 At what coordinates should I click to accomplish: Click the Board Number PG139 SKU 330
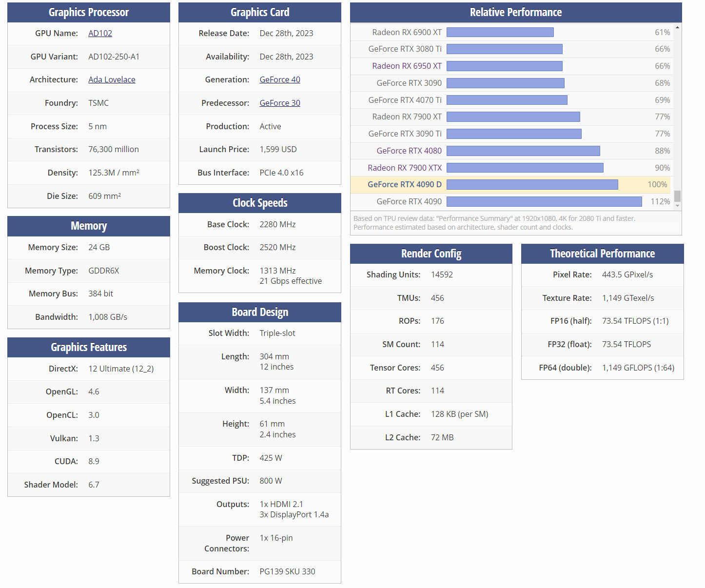click(x=288, y=571)
